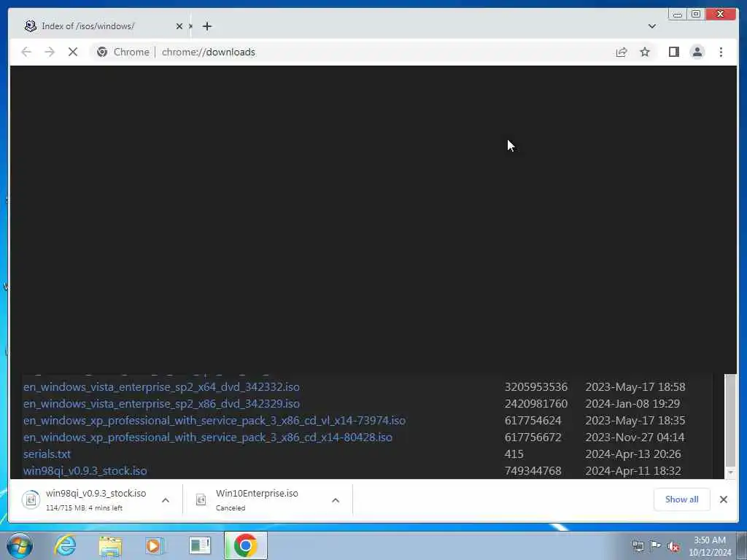Screen dimensions: 747x560
Task: Click Show all downloads
Action: [x=682, y=499]
